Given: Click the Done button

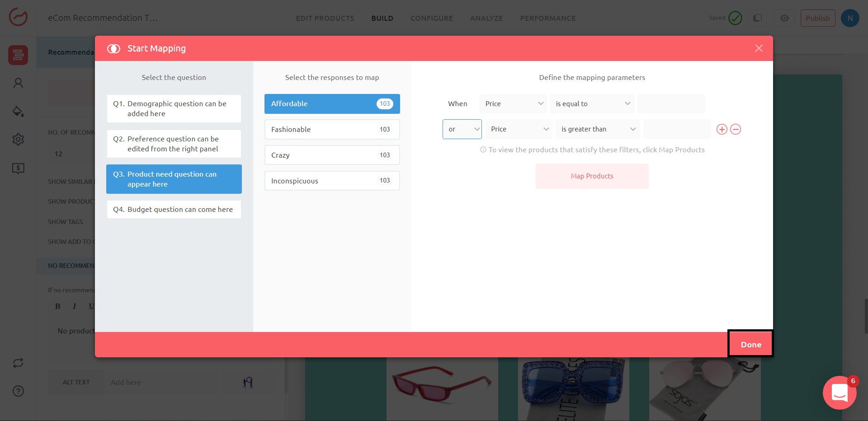Looking at the screenshot, I should (751, 344).
